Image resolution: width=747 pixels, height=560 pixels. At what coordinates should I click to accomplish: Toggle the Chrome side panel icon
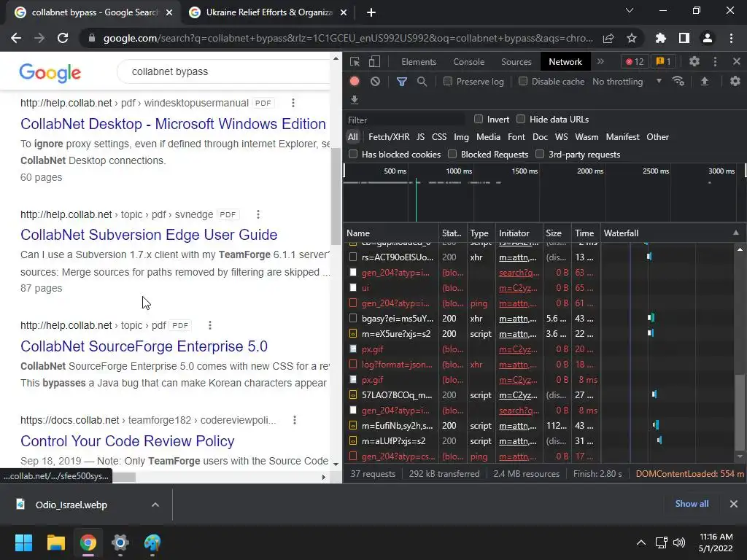tap(684, 38)
